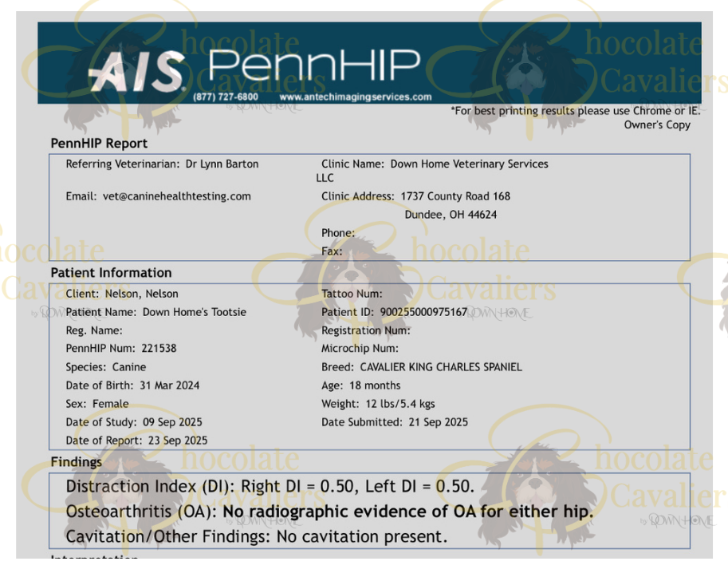Click 'Clinic Name: Down Home Veterinary Services'

pos(435,164)
